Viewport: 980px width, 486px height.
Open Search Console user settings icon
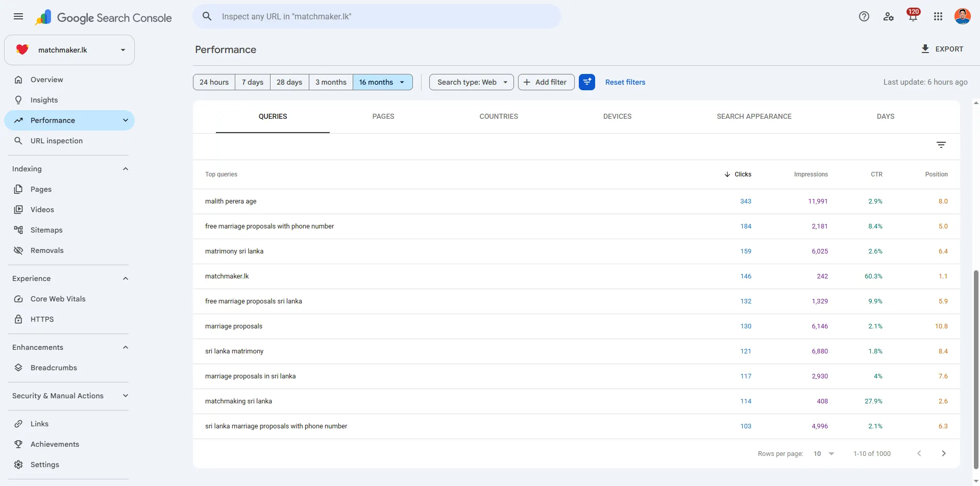click(x=888, y=16)
